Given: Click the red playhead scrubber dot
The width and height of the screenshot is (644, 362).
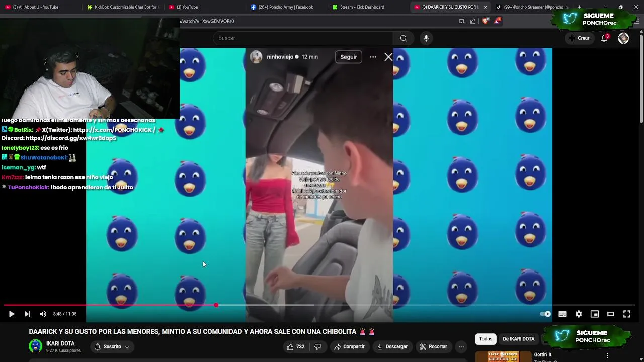Looking at the screenshot, I should [216, 305].
